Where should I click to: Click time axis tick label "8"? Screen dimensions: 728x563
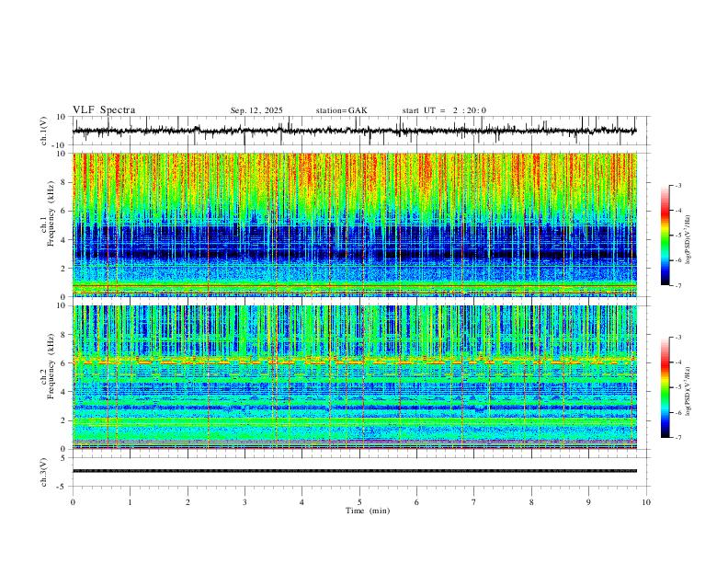[531, 502]
